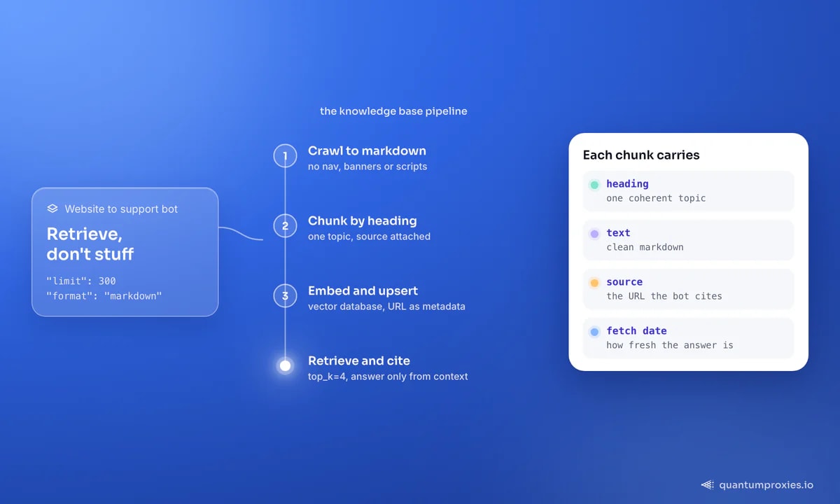Select the "Embed and upsert" step title

[363, 290]
